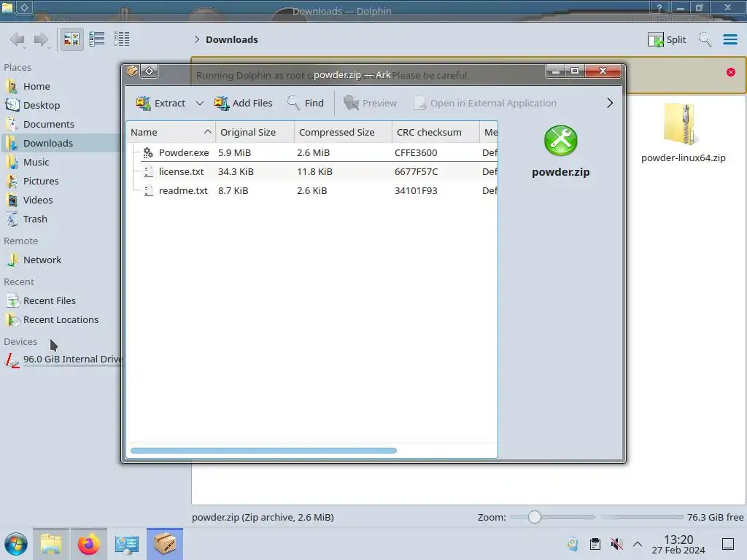
Task: Click Add Files in Ark toolbar
Action: click(x=243, y=103)
